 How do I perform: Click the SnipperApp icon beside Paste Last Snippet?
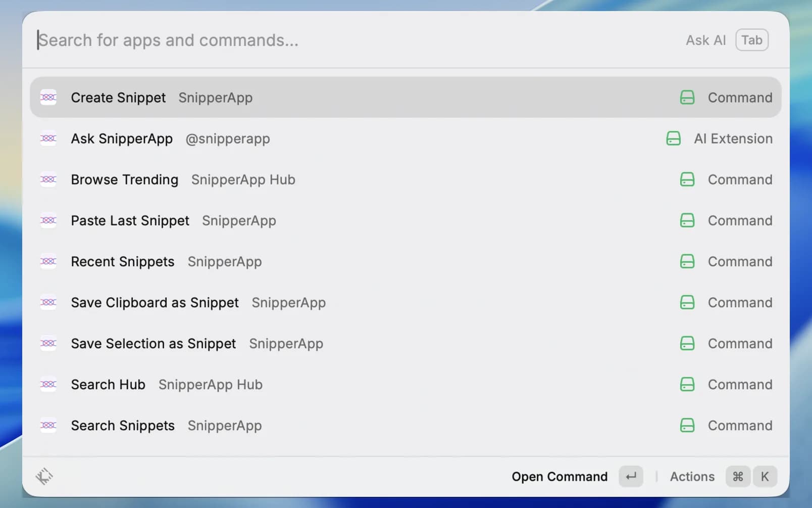coord(48,220)
